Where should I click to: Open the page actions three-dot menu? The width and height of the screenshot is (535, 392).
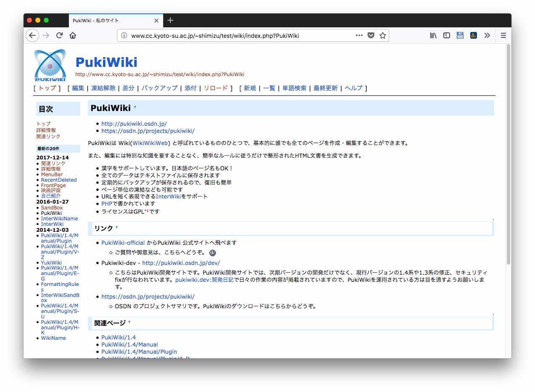(x=359, y=35)
